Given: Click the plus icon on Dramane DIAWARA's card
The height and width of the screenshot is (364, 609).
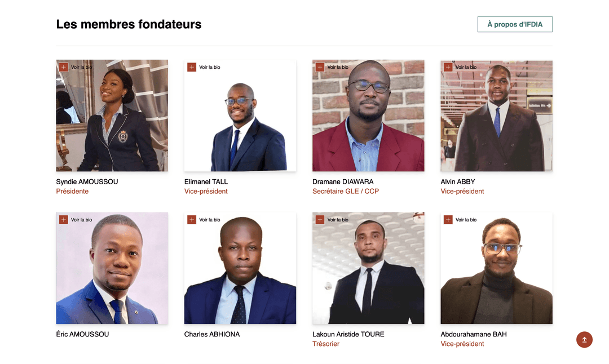Looking at the screenshot, I should (320, 67).
